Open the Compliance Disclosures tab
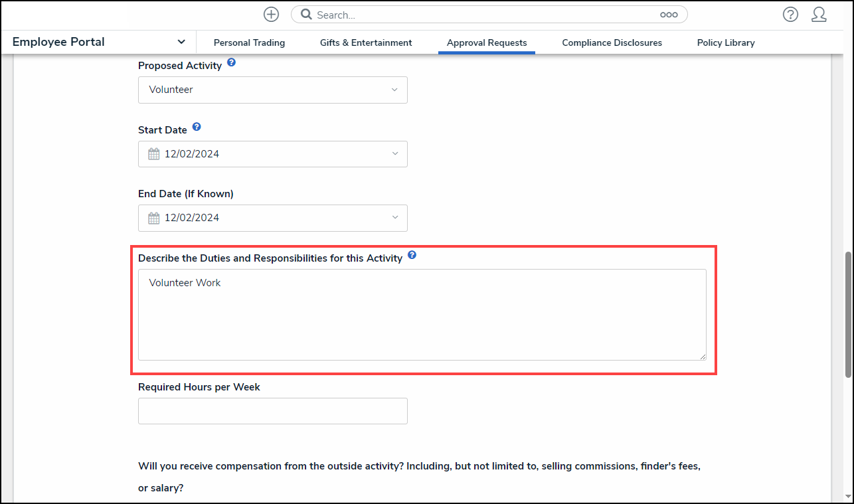The height and width of the screenshot is (504, 854). point(612,42)
